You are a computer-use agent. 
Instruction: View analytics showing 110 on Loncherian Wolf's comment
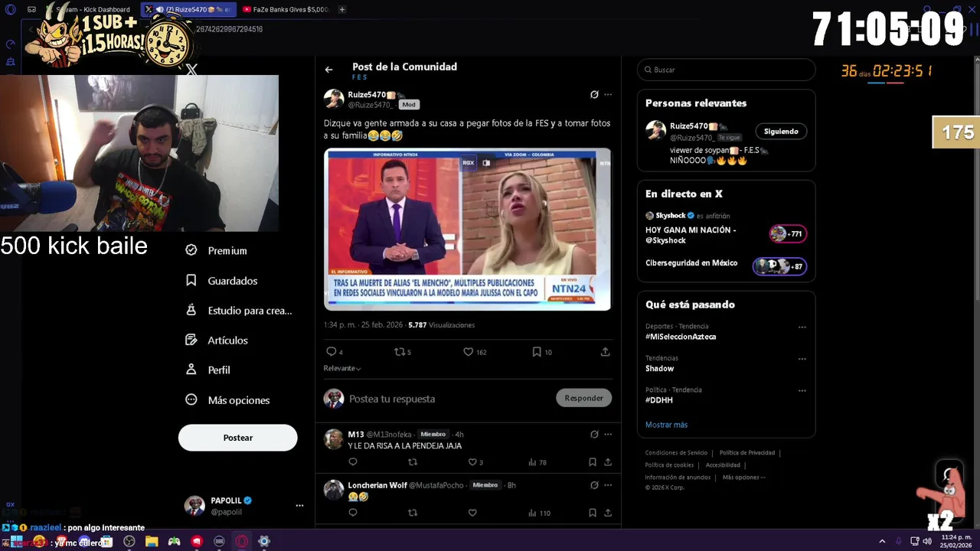point(539,513)
